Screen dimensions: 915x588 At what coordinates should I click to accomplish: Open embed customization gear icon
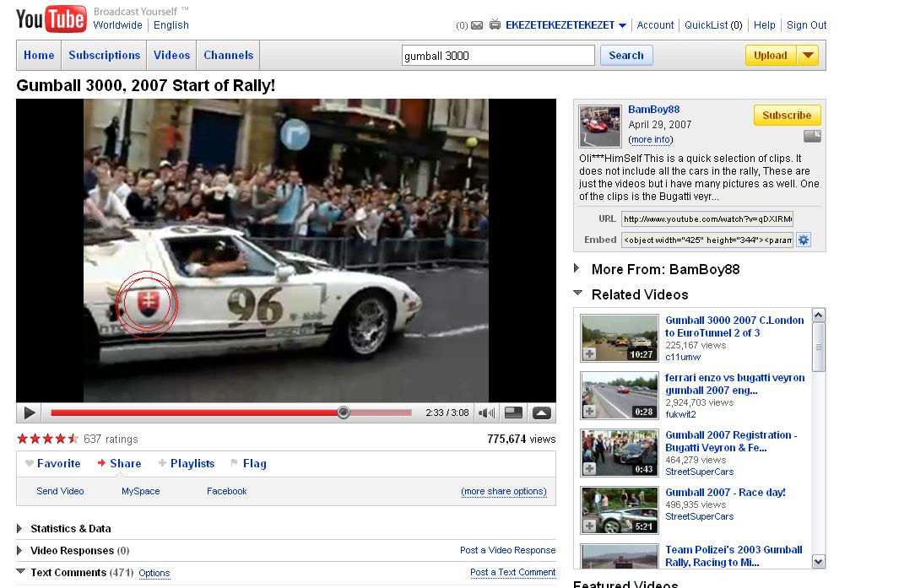pyautogui.click(x=804, y=240)
